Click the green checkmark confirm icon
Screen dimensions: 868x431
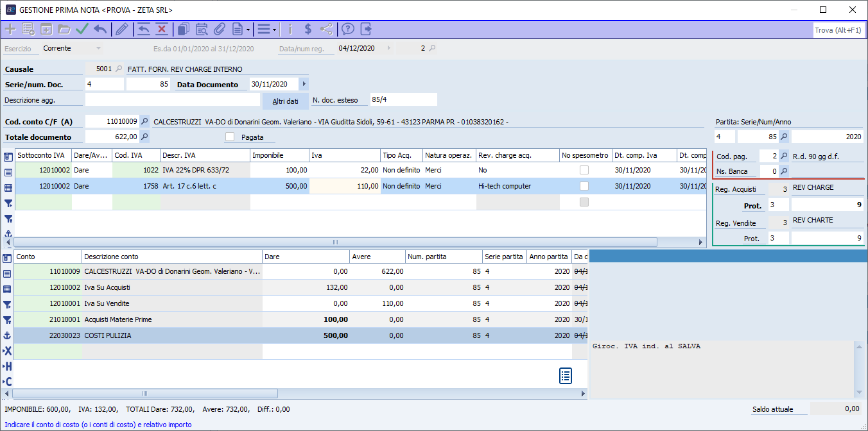click(x=82, y=29)
